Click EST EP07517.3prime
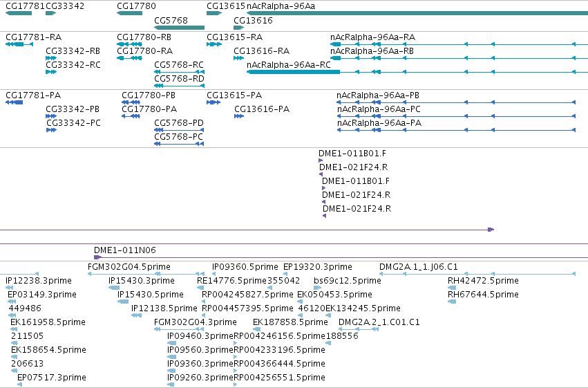This screenshot has width=588, height=388. click(52, 378)
